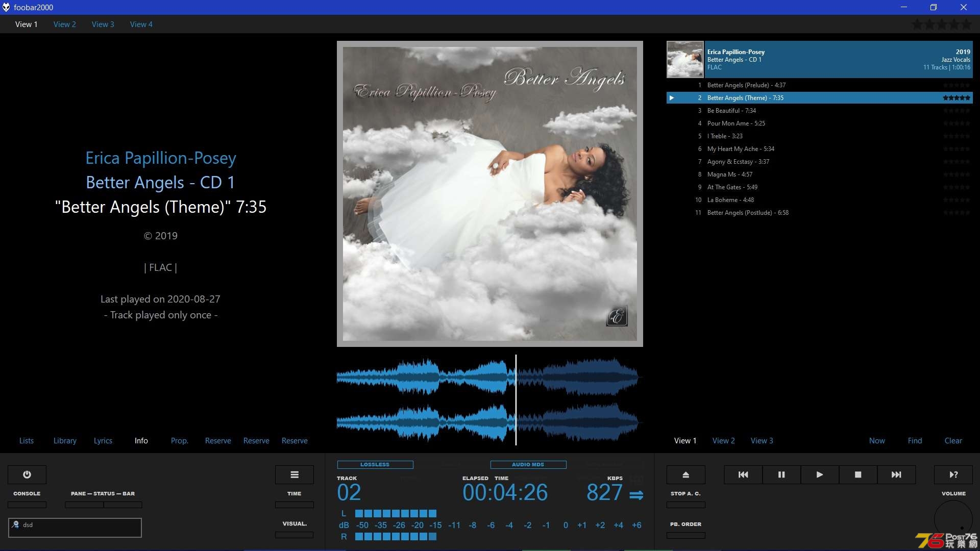Click the Clear button in playlist area

point(953,441)
